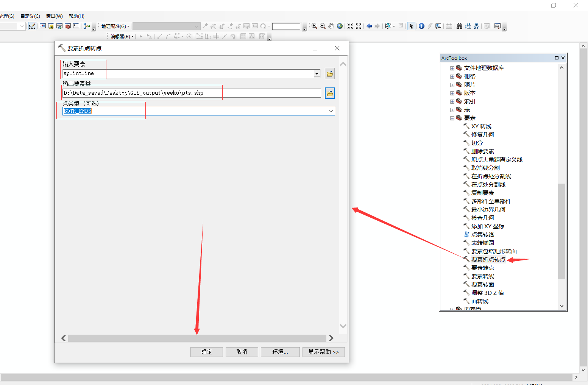The height and width of the screenshot is (385, 588).
Task: Select the XY 转线 tool
Action: click(x=481, y=126)
